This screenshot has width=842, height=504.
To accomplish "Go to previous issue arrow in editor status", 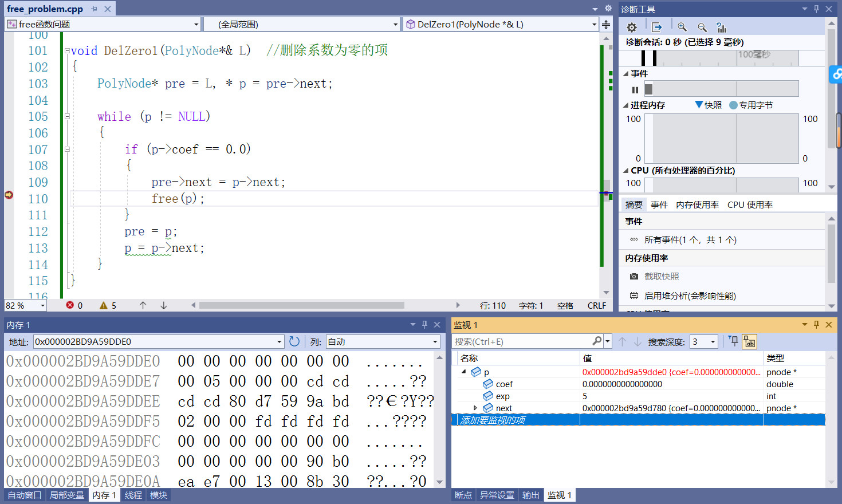I will pos(143,305).
